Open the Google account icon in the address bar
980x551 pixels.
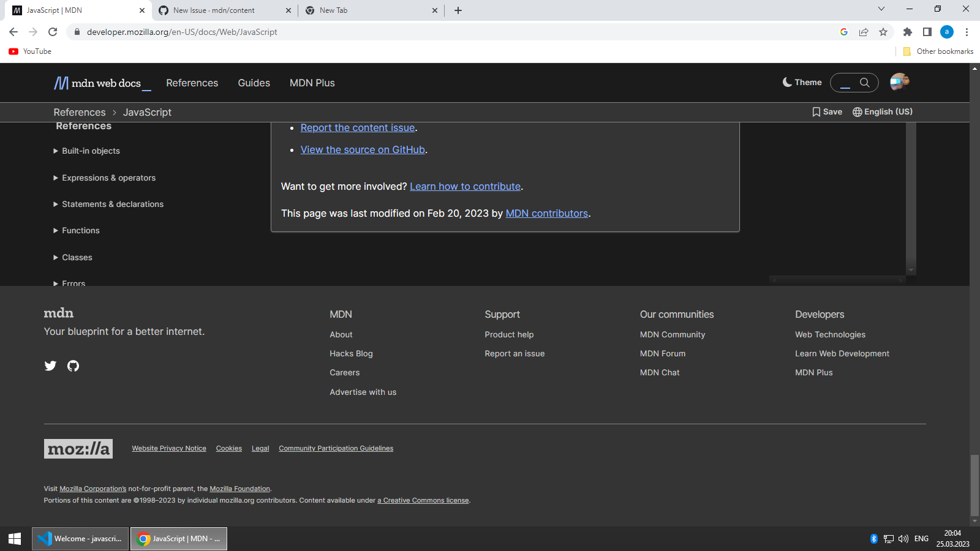[844, 32]
